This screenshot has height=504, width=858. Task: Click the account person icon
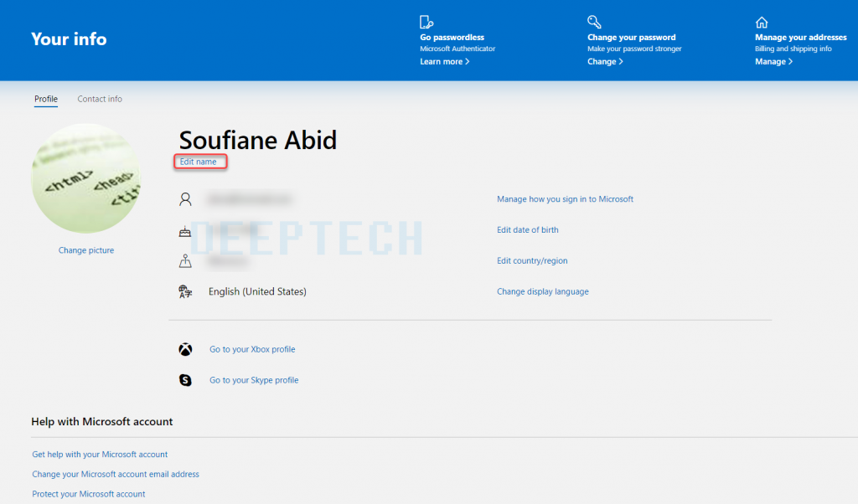pyautogui.click(x=185, y=199)
